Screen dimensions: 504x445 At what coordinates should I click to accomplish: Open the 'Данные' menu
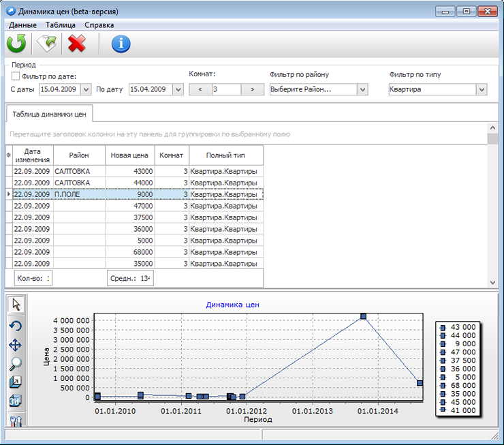coord(22,25)
